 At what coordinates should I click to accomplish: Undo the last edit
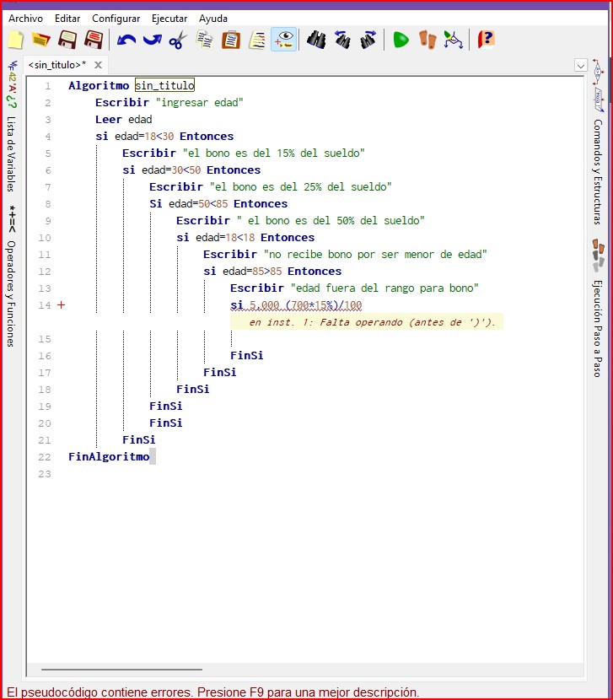click(126, 40)
